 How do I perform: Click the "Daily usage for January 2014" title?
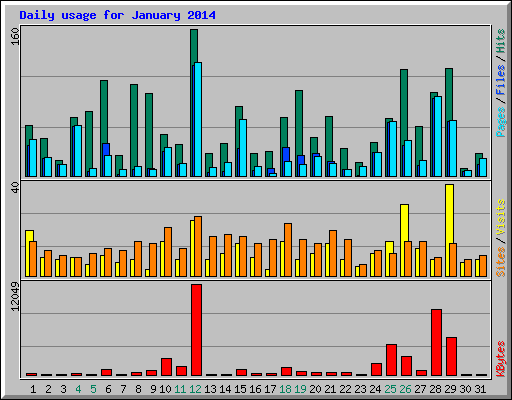(x=117, y=15)
